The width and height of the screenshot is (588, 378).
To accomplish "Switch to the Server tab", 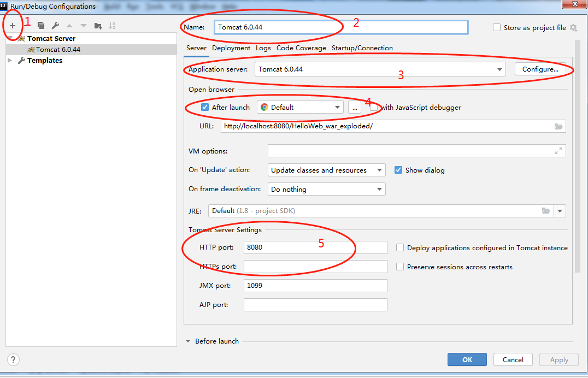I will pos(197,48).
